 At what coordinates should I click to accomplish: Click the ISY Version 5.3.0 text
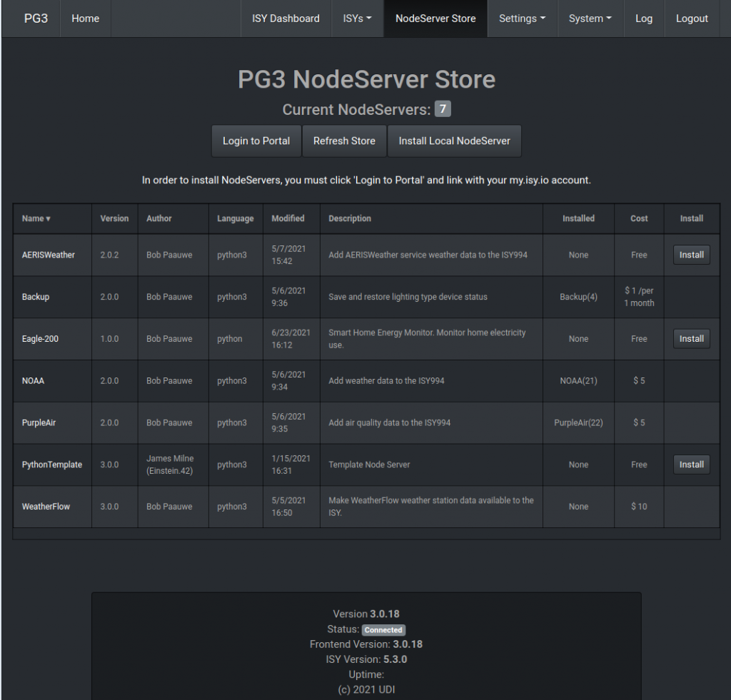pos(366,659)
